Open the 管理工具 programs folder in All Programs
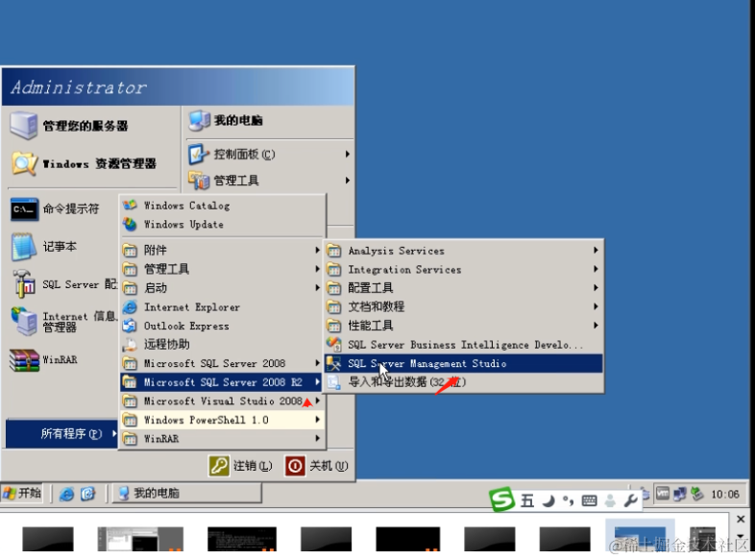Viewport: 755px width, 560px height. click(x=222, y=269)
